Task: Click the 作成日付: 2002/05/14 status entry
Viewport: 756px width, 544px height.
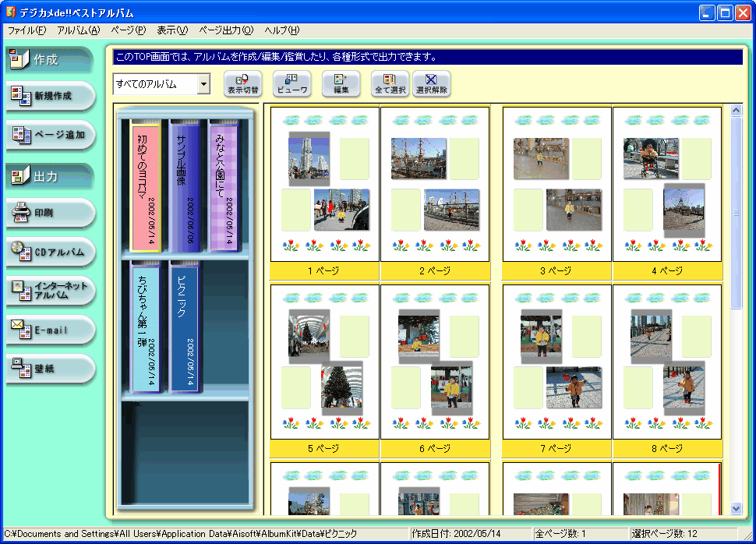Action: point(470,534)
